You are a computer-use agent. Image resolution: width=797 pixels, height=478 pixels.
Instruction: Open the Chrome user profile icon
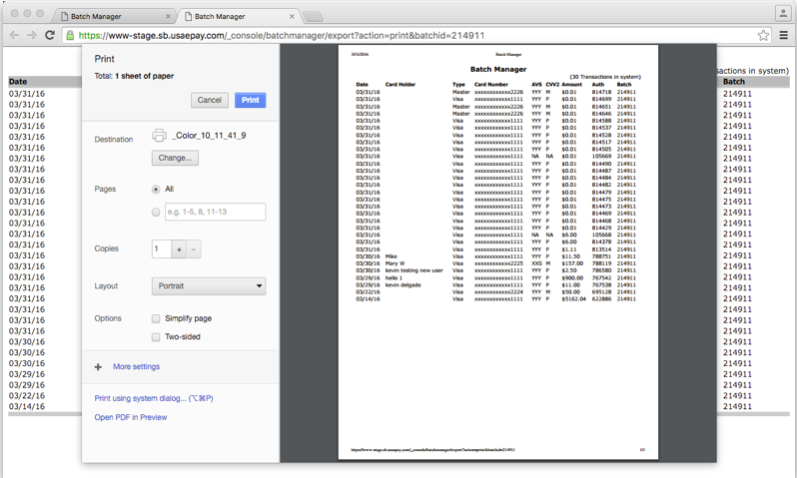coord(783,13)
